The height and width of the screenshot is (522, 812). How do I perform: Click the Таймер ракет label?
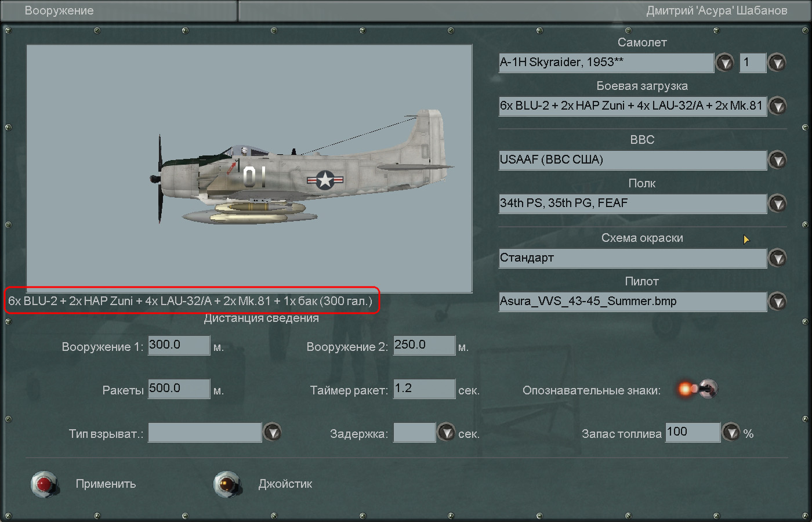[349, 390]
